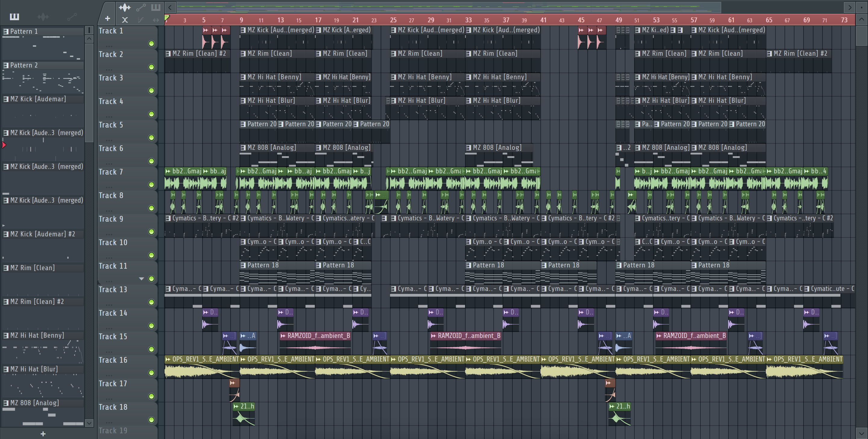Toggle automation clip focus icon in playlist header
Viewport: 868px width, 439px height.
coord(141,7)
